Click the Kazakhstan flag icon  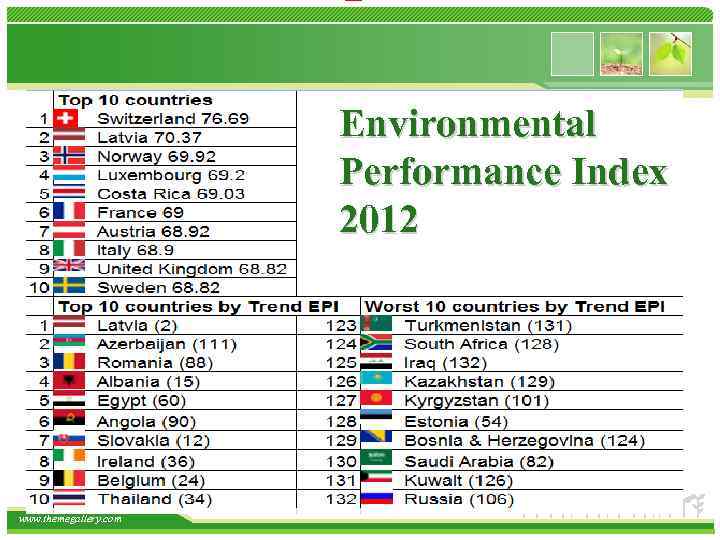click(x=377, y=378)
